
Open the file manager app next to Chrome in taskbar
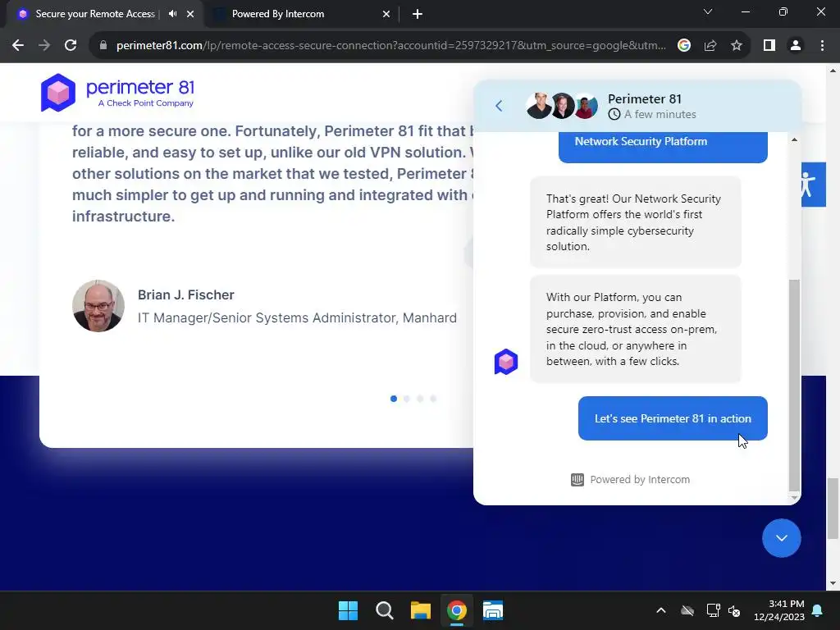tap(493, 610)
